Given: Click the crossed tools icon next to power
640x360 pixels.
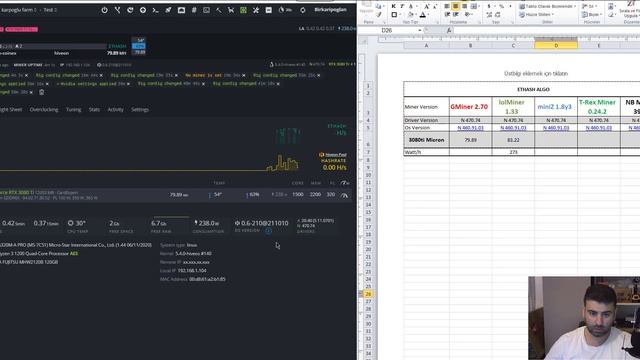Looking at the screenshot, I should [118, 10].
